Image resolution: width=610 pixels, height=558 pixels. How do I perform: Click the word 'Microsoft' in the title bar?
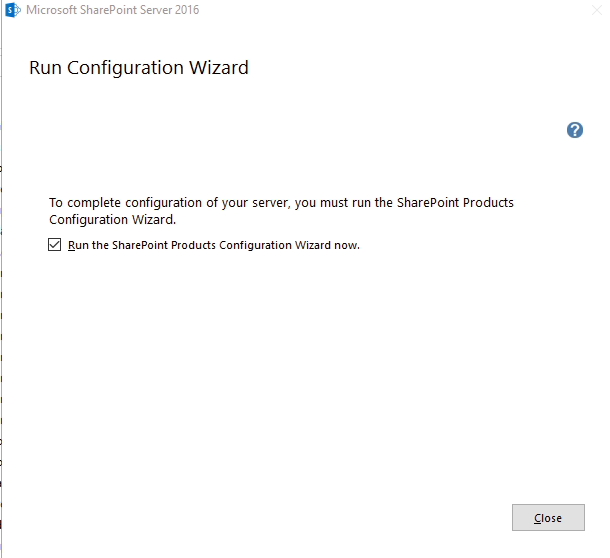tap(51, 10)
